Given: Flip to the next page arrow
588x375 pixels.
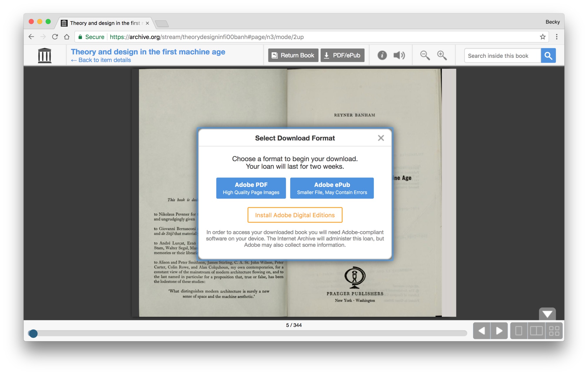Looking at the screenshot, I should (499, 331).
